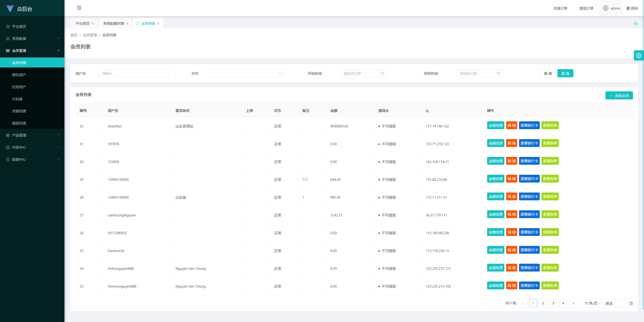Open 在线用户 in the sidebar
Screen dimensions: 644x322
[19, 87]
